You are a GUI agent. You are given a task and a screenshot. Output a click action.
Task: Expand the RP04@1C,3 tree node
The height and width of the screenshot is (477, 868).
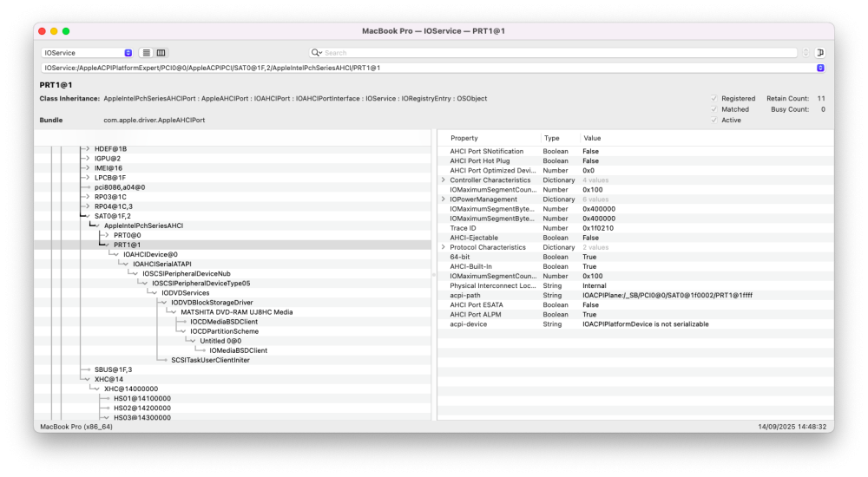88,206
